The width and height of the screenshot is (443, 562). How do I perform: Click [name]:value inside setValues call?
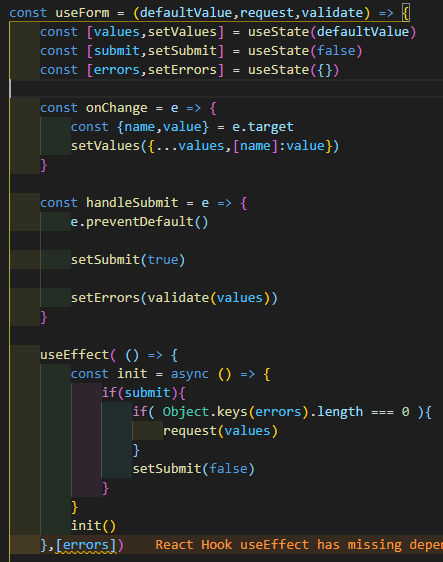(279, 146)
